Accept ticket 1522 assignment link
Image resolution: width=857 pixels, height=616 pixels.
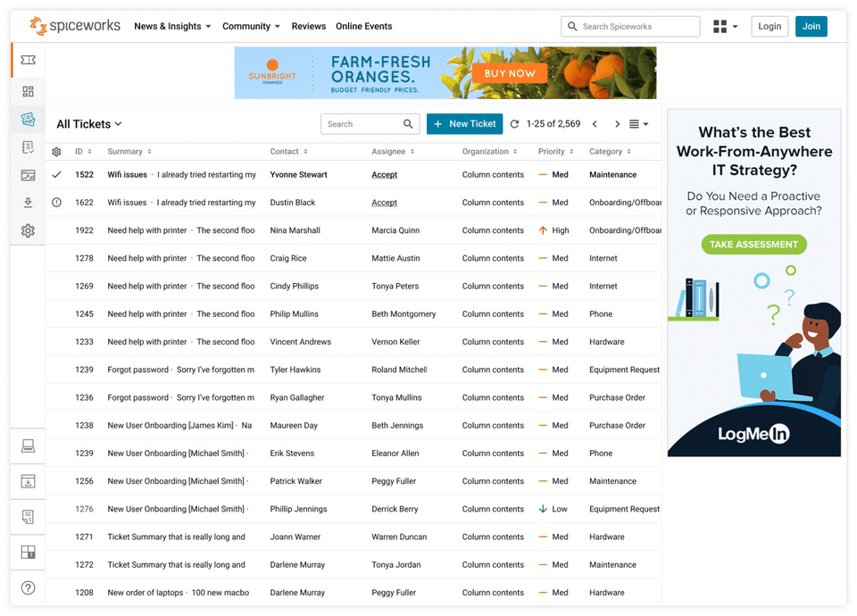[384, 175]
